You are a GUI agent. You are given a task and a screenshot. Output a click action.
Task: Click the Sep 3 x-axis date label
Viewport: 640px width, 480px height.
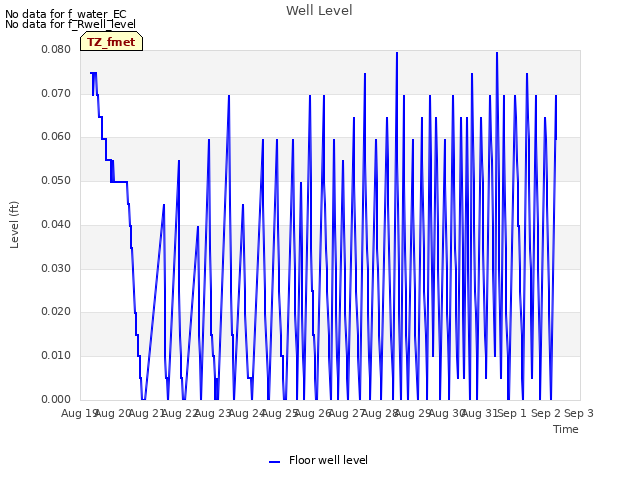[x=579, y=413]
